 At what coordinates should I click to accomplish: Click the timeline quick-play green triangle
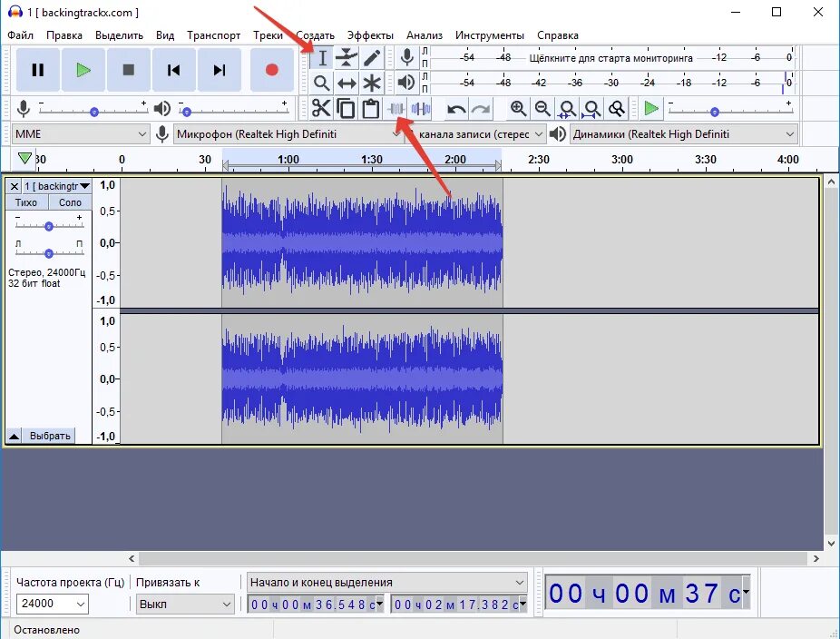24,158
